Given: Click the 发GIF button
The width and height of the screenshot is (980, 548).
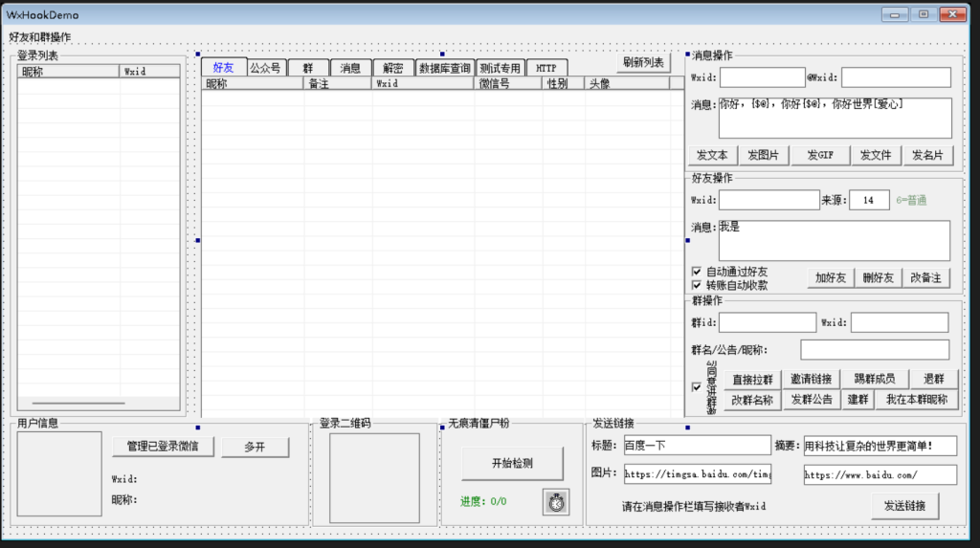Looking at the screenshot, I should pyautogui.click(x=820, y=155).
